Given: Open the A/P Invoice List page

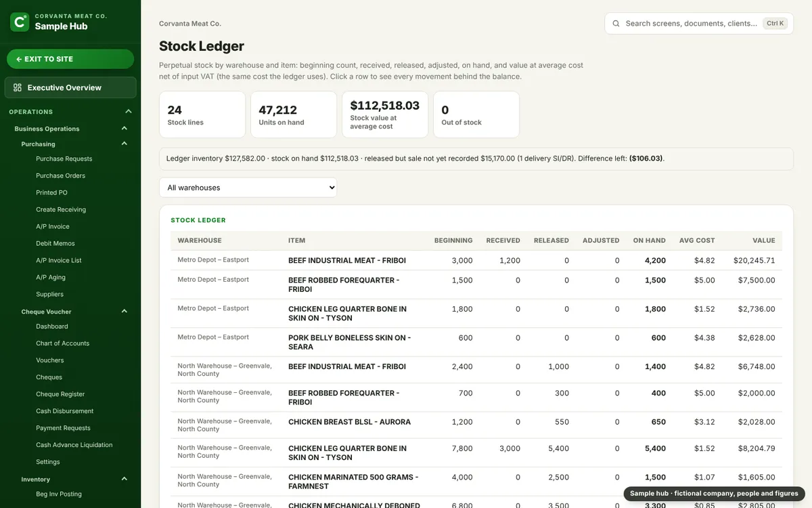Looking at the screenshot, I should [59, 260].
